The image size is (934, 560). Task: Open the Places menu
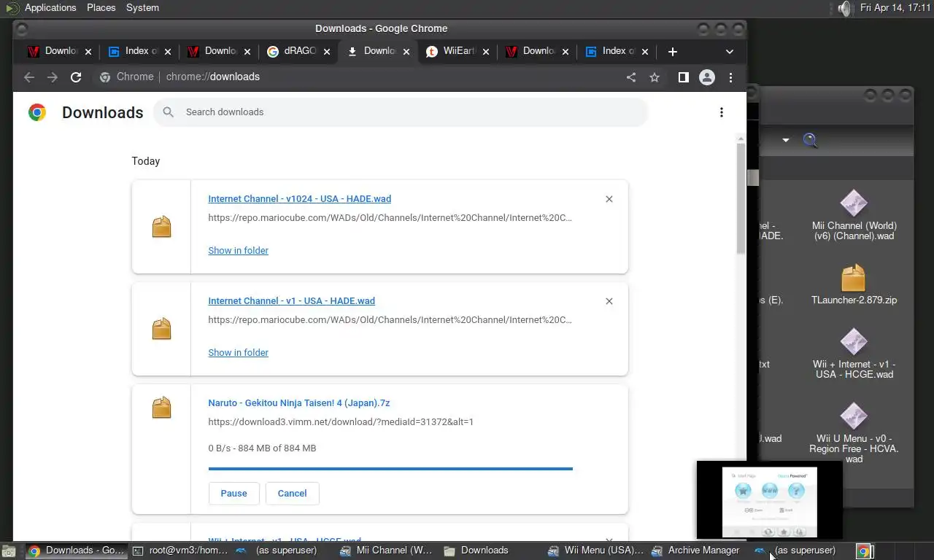click(x=101, y=8)
